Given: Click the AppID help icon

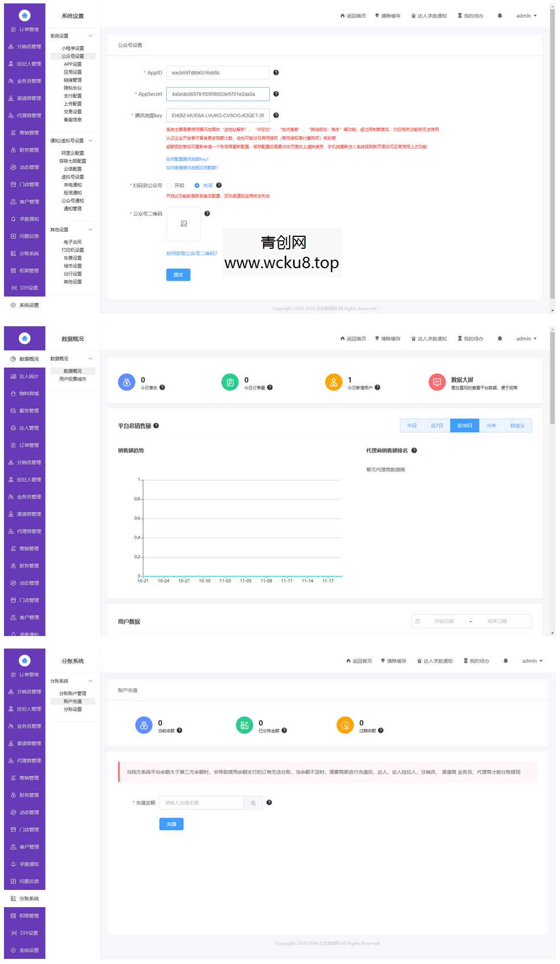Looking at the screenshot, I should [276, 73].
